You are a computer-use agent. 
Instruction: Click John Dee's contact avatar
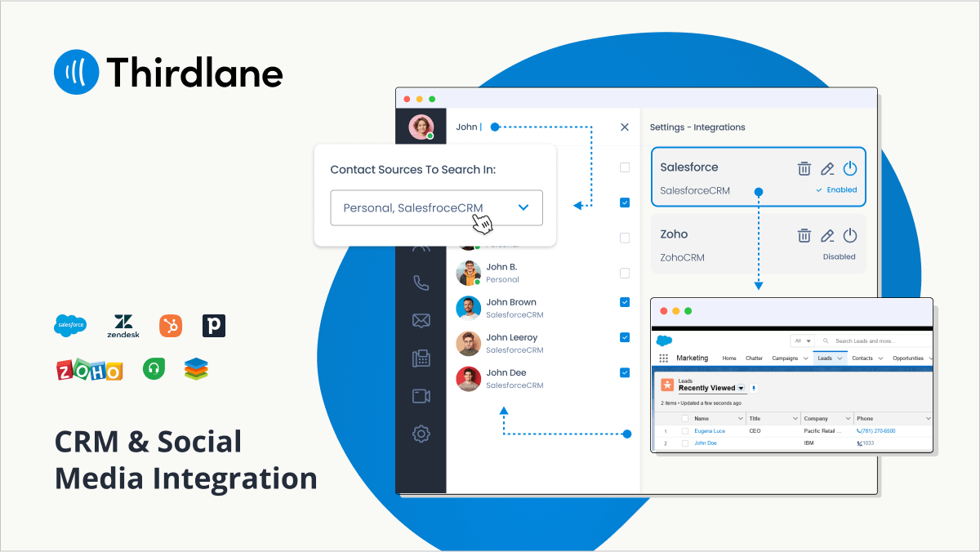coord(468,378)
